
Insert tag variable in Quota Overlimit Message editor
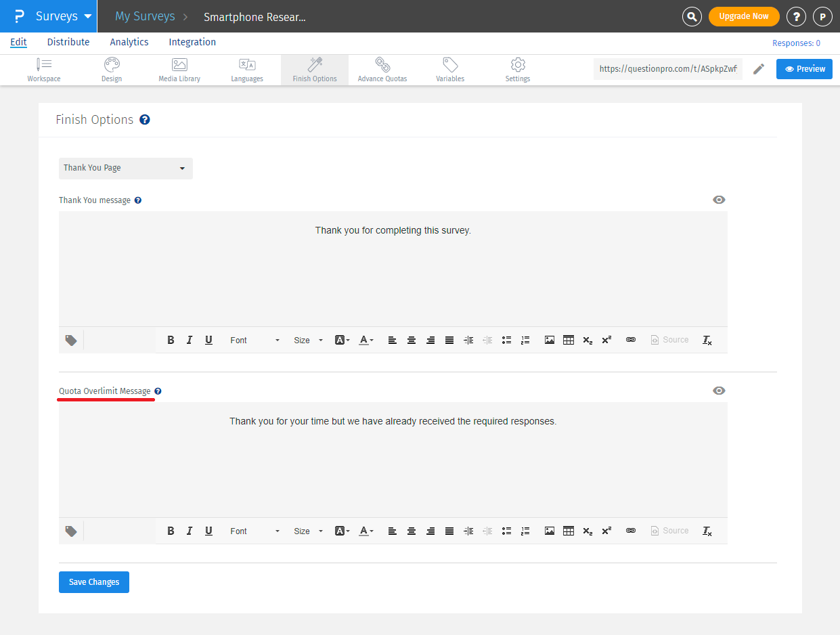[71, 531]
